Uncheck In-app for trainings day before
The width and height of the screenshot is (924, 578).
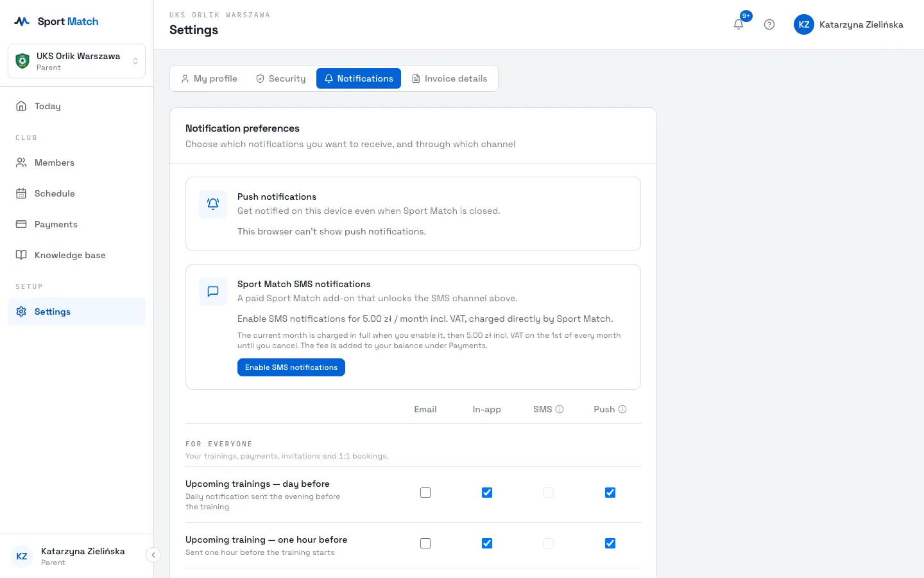tap(487, 493)
